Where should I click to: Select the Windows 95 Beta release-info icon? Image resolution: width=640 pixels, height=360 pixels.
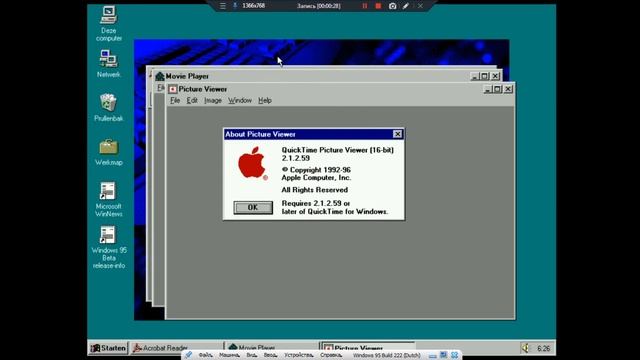tap(109, 247)
